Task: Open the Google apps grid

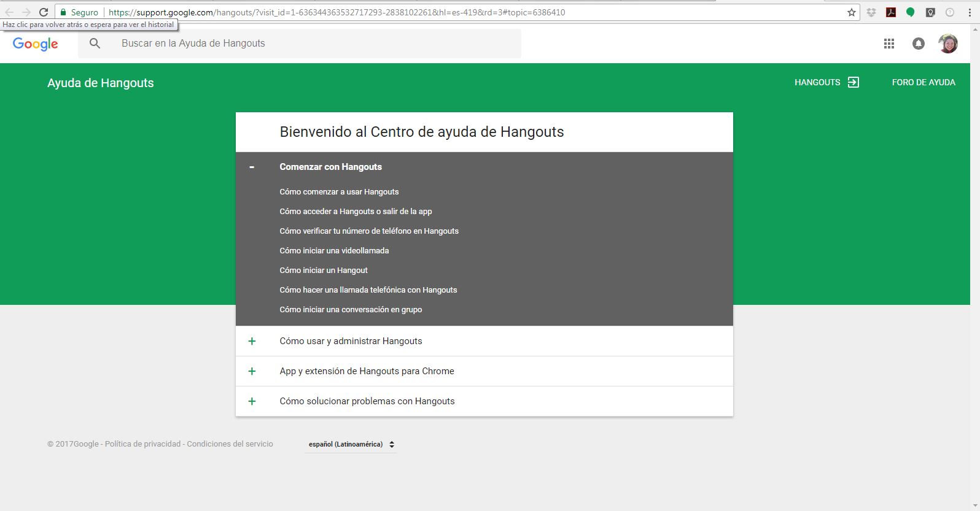Action: pyautogui.click(x=889, y=44)
